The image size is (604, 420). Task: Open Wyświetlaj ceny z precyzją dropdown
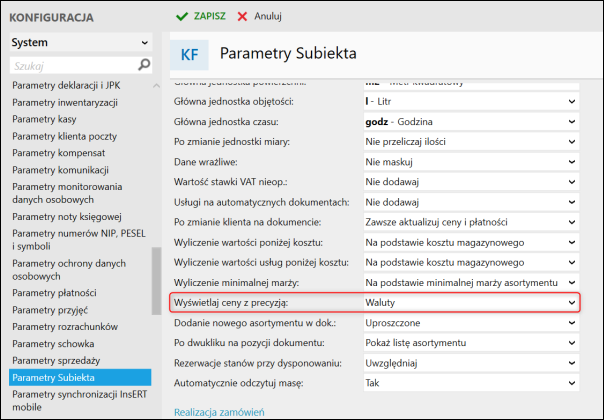(x=471, y=303)
